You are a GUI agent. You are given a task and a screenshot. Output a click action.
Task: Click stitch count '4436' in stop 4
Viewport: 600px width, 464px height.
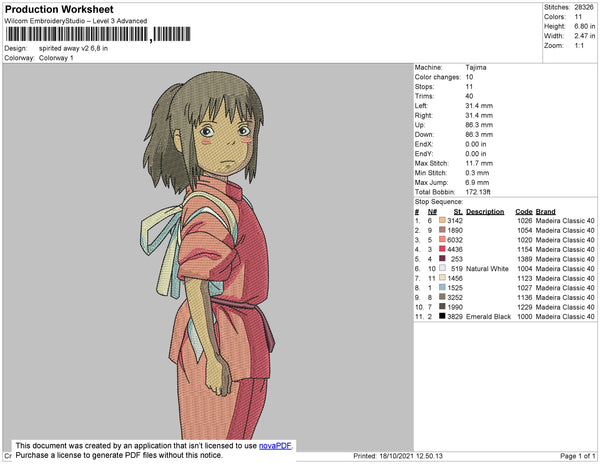click(455, 249)
